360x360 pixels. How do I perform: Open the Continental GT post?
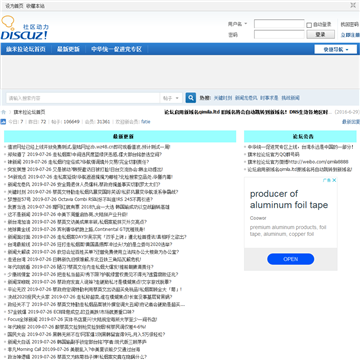(76, 229)
